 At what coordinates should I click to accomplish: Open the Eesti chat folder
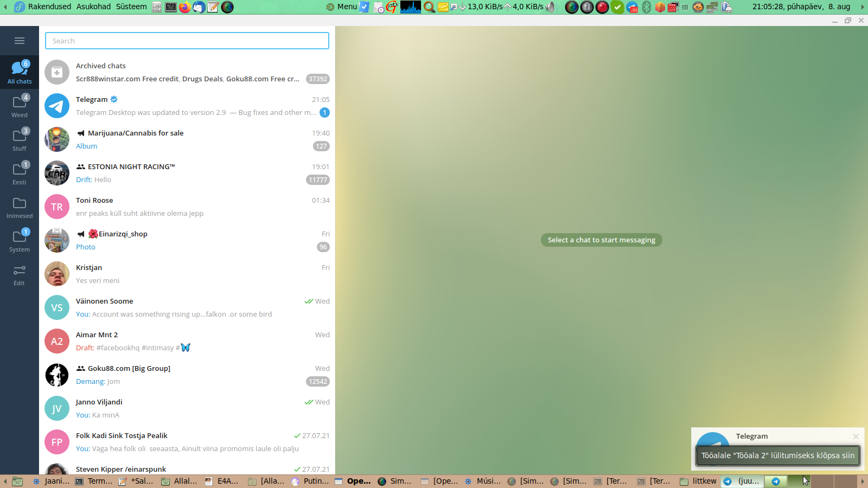(x=20, y=174)
